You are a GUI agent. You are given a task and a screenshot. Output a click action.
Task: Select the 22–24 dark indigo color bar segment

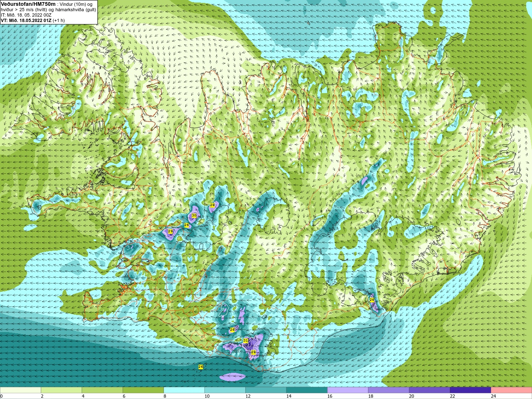tap(470, 390)
